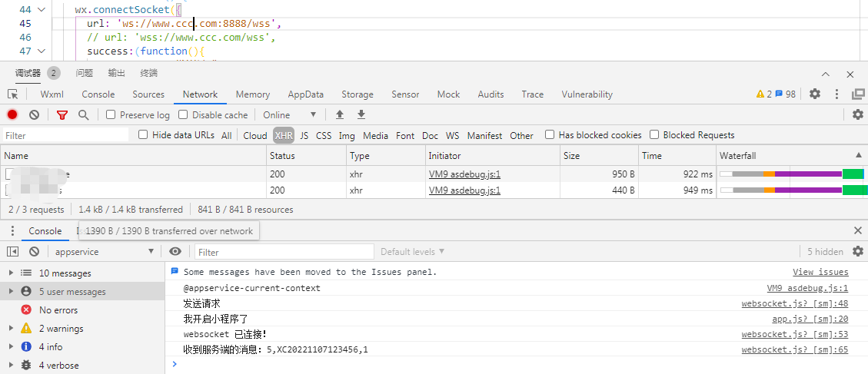
Task: Open websocket.js? [sm]:65 source link
Action: [x=795, y=349]
